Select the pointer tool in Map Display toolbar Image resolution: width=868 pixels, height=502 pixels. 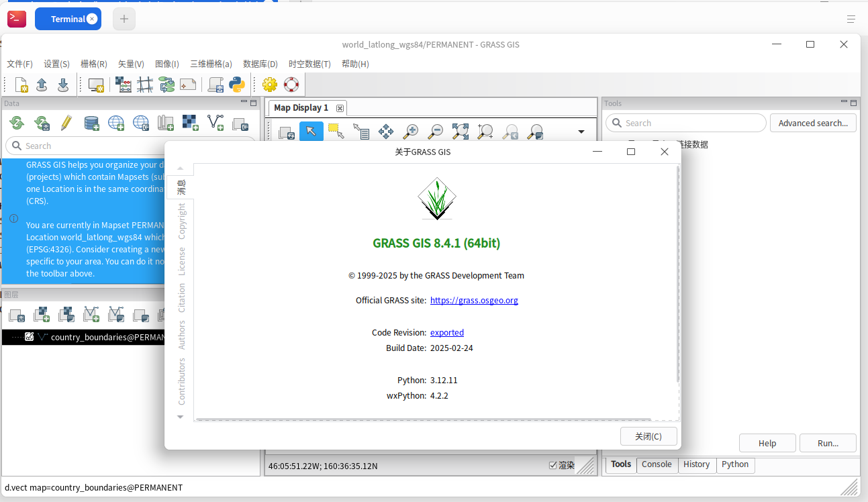pyautogui.click(x=311, y=132)
